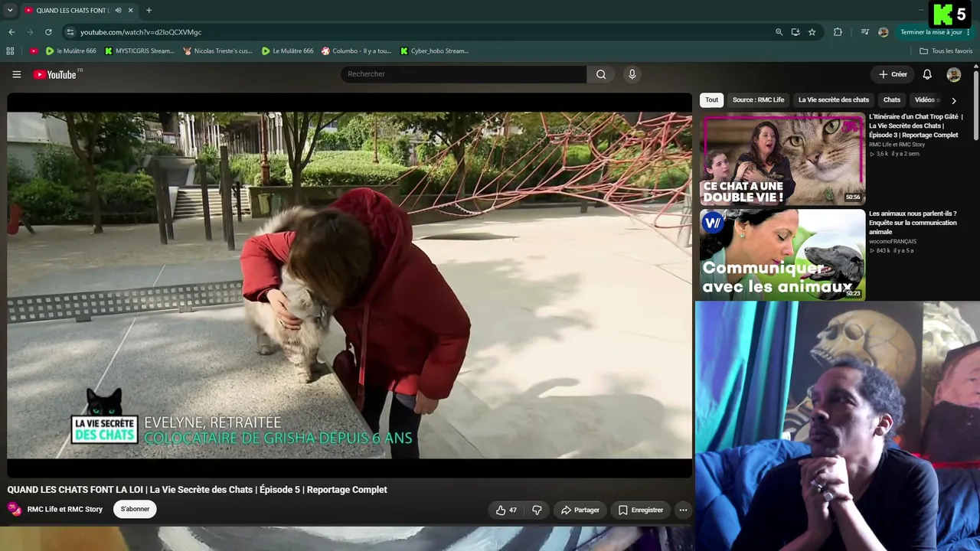
Task: Click Terminer la mise à jour button
Action: (x=931, y=32)
